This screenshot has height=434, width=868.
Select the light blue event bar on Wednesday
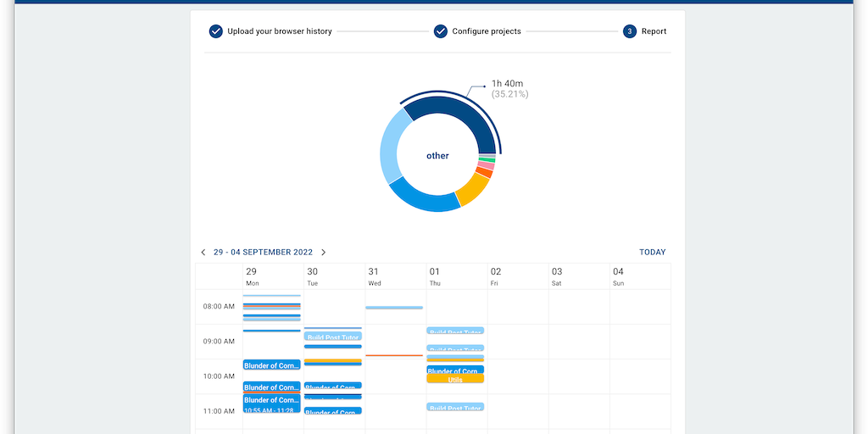394,308
